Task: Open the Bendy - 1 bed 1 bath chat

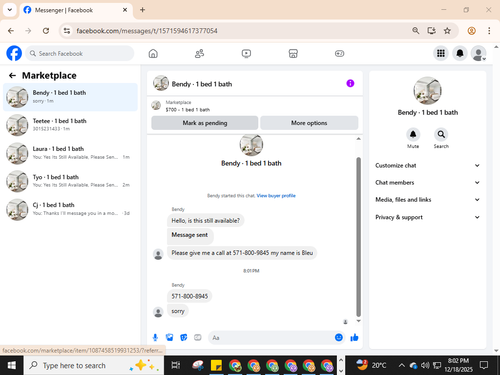Action: 70,97
